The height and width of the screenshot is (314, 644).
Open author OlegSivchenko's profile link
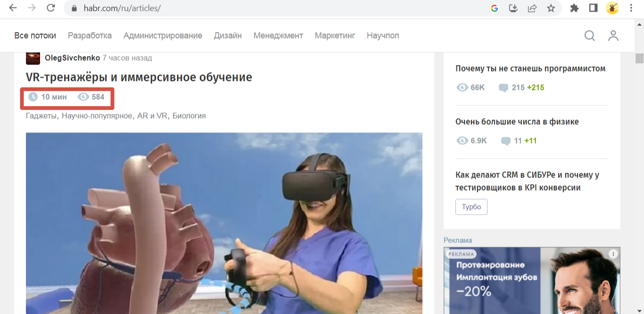click(72, 58)
